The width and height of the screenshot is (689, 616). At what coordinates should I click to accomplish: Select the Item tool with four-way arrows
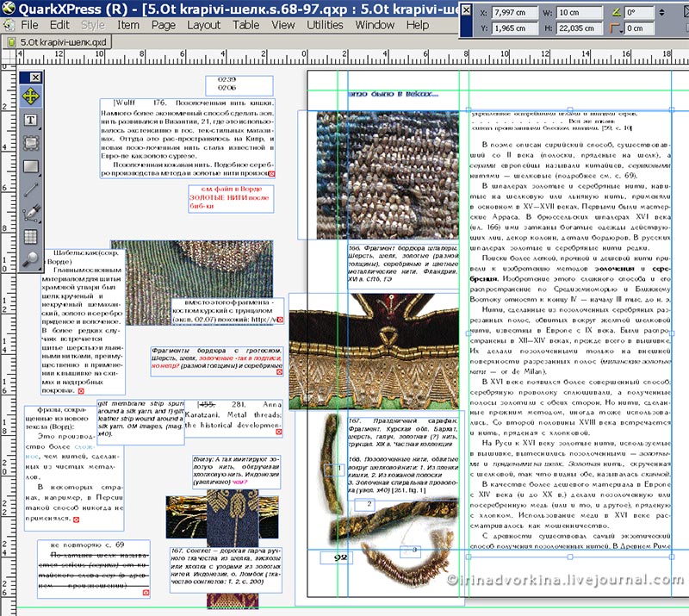[x=30, y=96]
